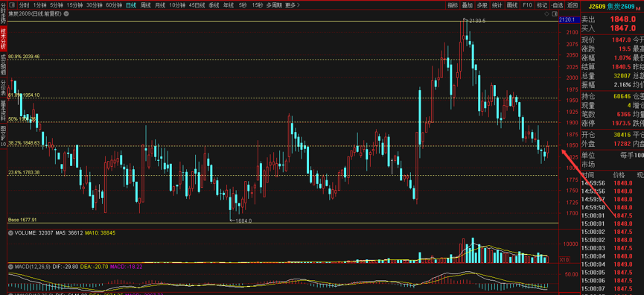Screen dimensions: 644x295
Task: Open the 分时走势 sidebar tab
Action: tap(3, 13)
